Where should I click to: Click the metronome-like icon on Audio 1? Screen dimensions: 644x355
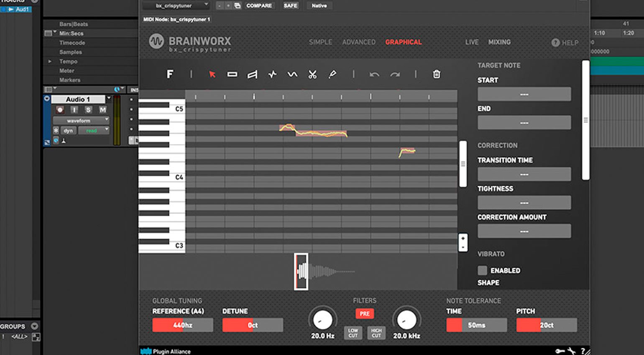[64, 141]
